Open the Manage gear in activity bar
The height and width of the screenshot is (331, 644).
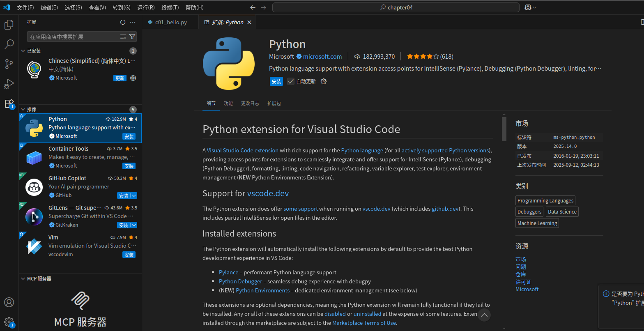tap(9, 322)
